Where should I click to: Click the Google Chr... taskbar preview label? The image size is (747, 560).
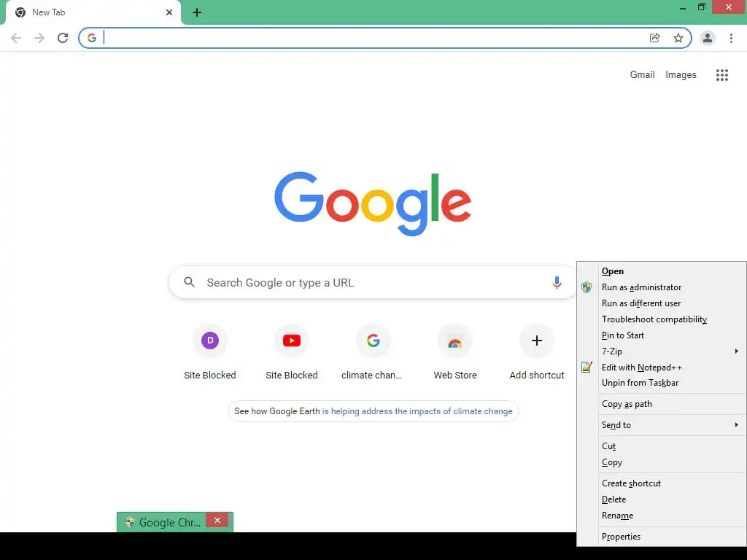pos(169,522)
